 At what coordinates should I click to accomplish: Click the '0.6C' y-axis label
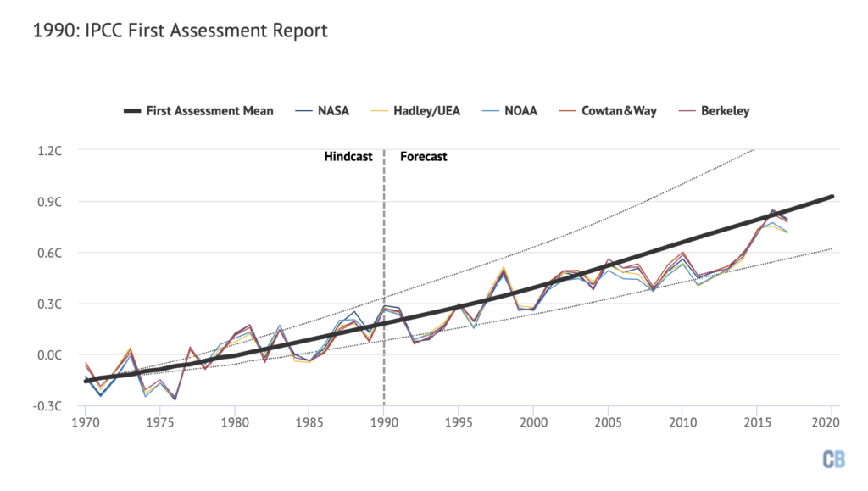tap(49, 253)
